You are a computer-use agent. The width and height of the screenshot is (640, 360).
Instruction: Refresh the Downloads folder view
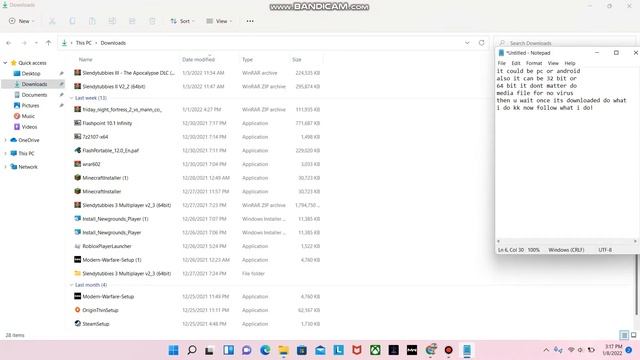click(482, 43)
